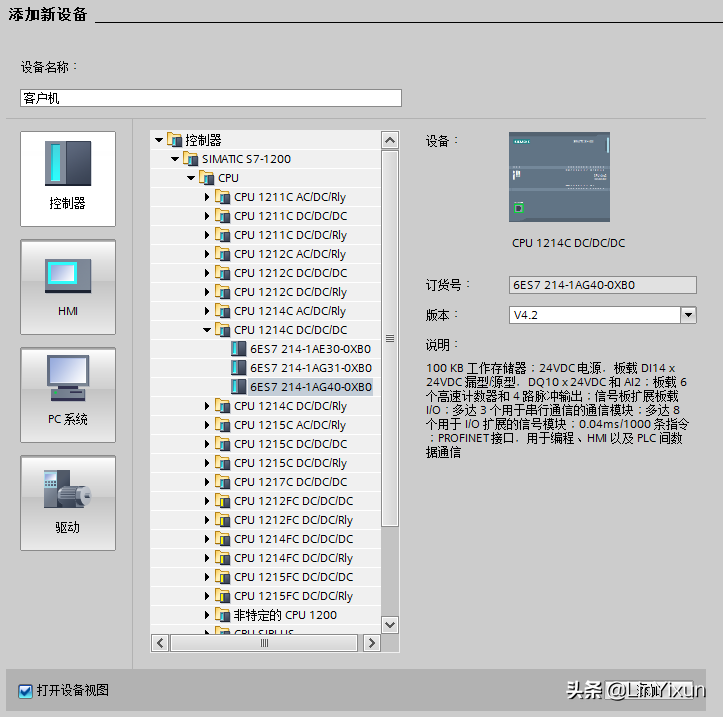
Task: Select the 控制器 device category button
Action: tap(68, 179)
